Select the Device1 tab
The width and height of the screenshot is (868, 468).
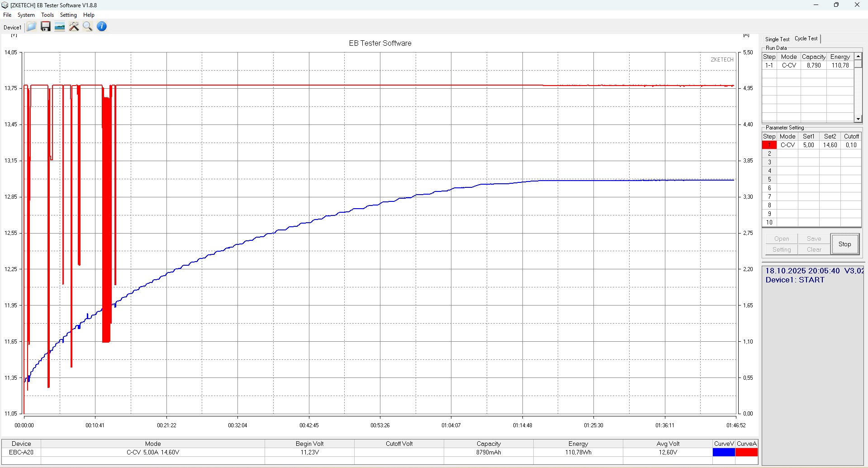12,28
